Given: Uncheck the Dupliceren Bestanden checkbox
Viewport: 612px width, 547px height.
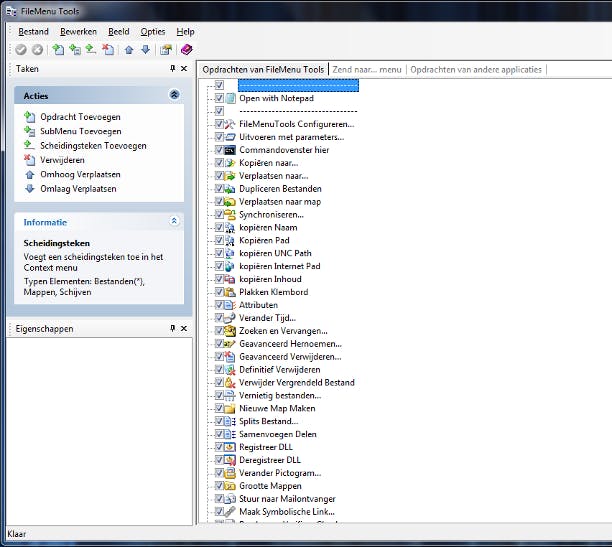Looking at the screenshot, I should tap(219, 189).
